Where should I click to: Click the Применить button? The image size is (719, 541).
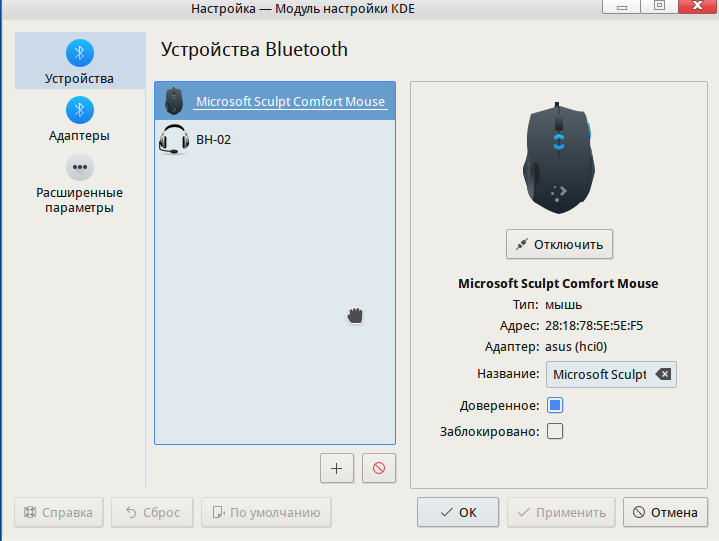point(561,512)
